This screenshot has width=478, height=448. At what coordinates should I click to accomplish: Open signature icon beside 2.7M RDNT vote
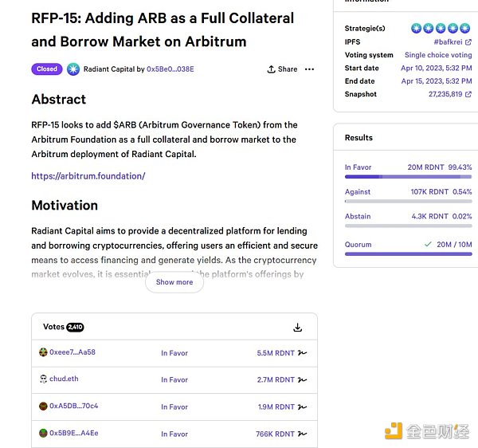coord(303,380)
